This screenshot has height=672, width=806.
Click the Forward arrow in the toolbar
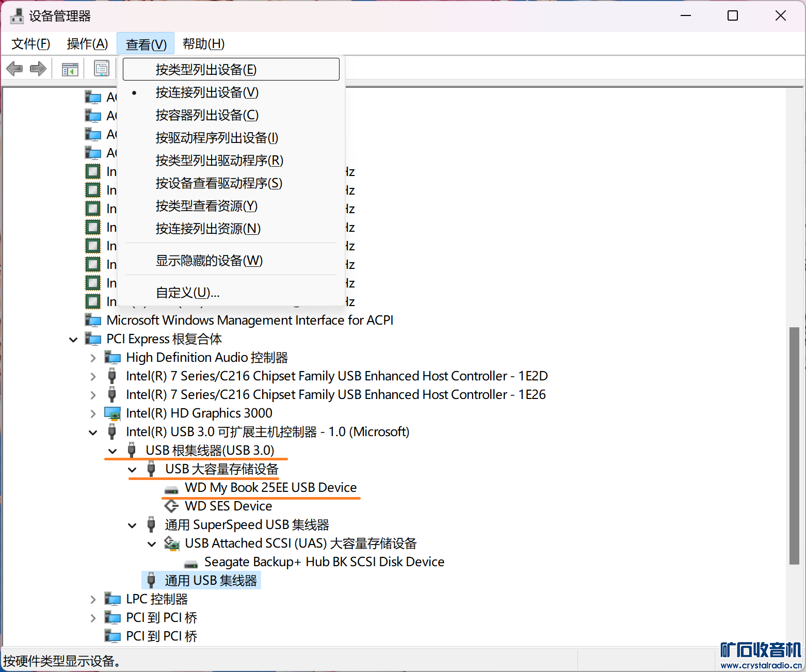(x=38, y=69)
